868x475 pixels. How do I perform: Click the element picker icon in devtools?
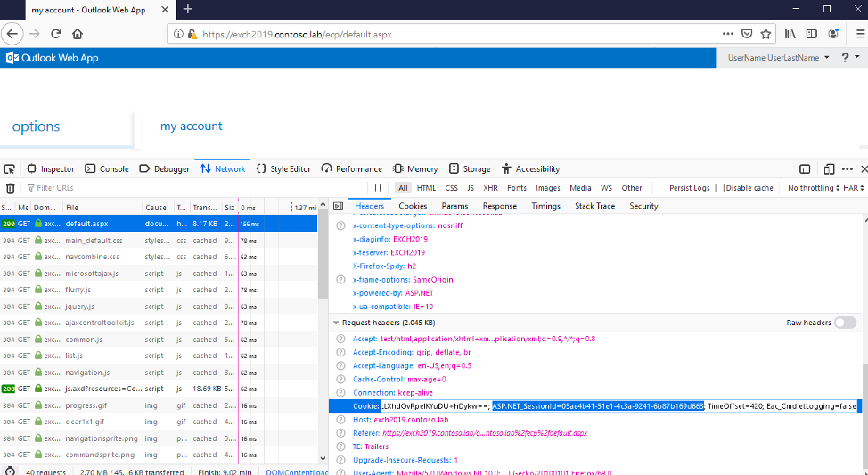click(10, 168)
